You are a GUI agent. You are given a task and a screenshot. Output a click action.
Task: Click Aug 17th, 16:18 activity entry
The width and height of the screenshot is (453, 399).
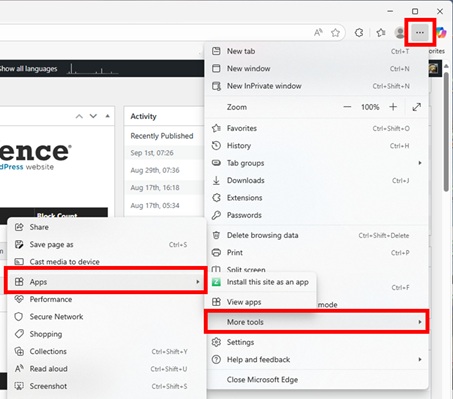[155, 188]
